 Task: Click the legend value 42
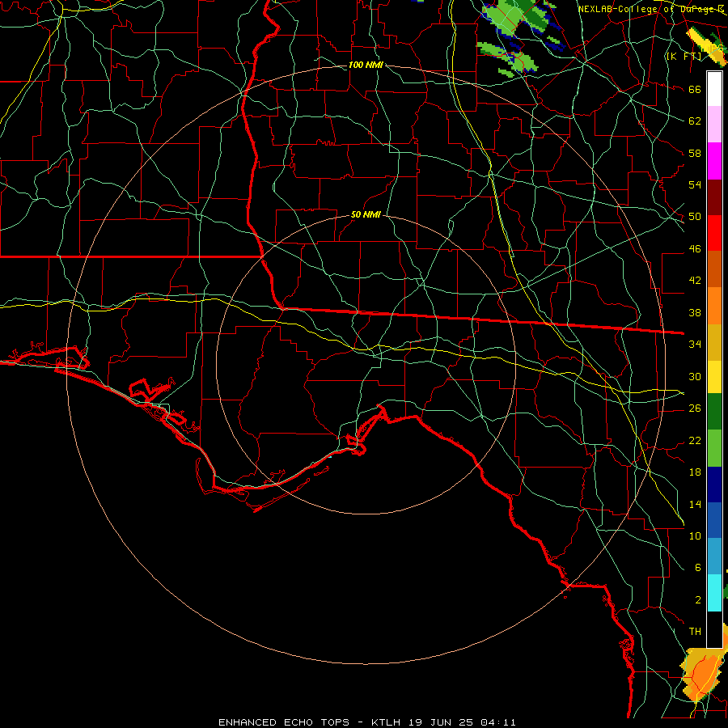tap(695, 280)
